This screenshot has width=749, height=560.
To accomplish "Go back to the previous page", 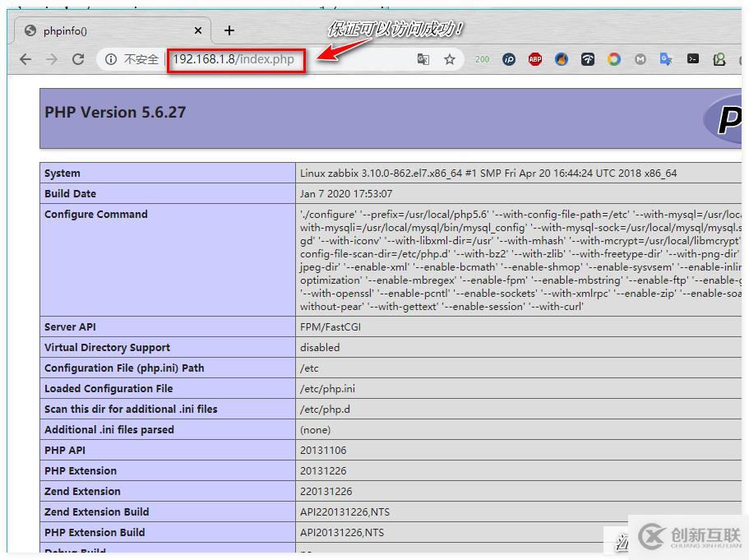I will [x=25, y=59].
